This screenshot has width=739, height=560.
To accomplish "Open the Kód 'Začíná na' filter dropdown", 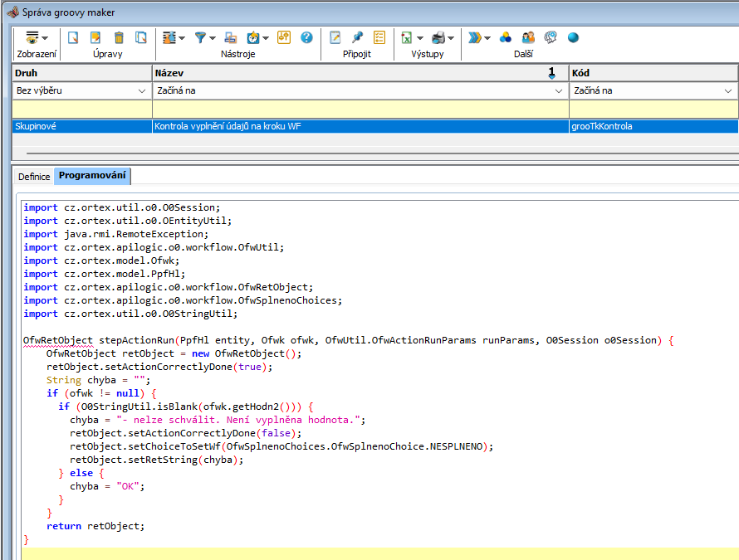I will [729, 90].
